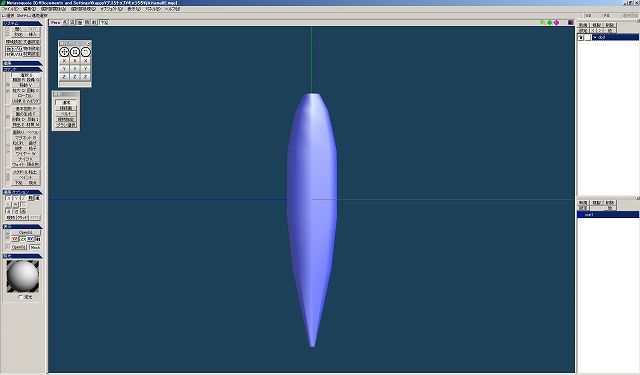
Task: Click the lighting sphere preview
Action: [x=23, y=276]
